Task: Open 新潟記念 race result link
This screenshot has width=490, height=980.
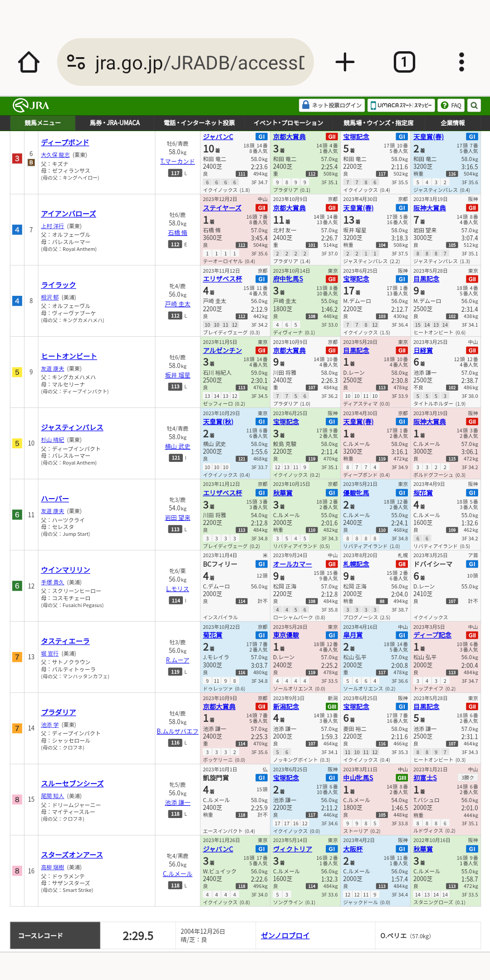Action: pos(286,706)
